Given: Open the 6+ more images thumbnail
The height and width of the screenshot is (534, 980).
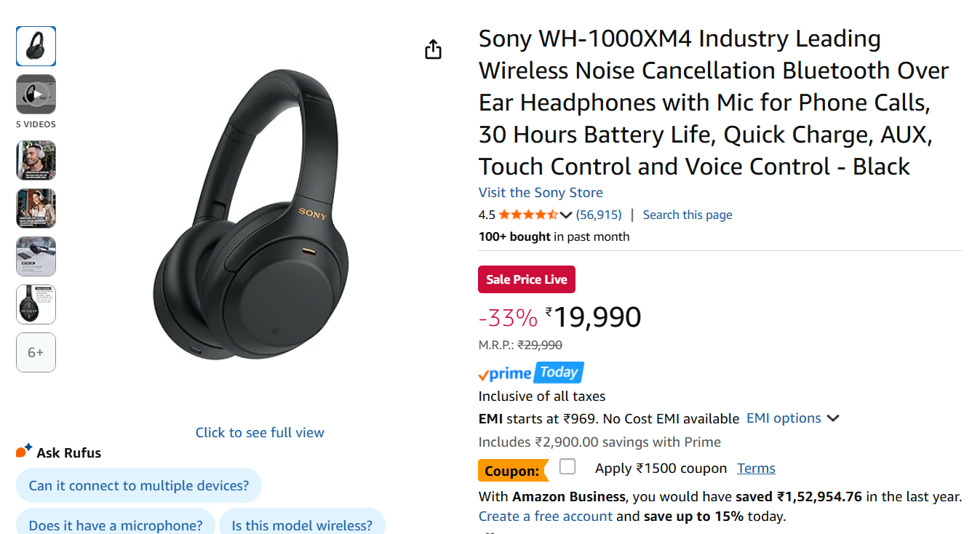Looking at the screenshot, I should 36,353.
